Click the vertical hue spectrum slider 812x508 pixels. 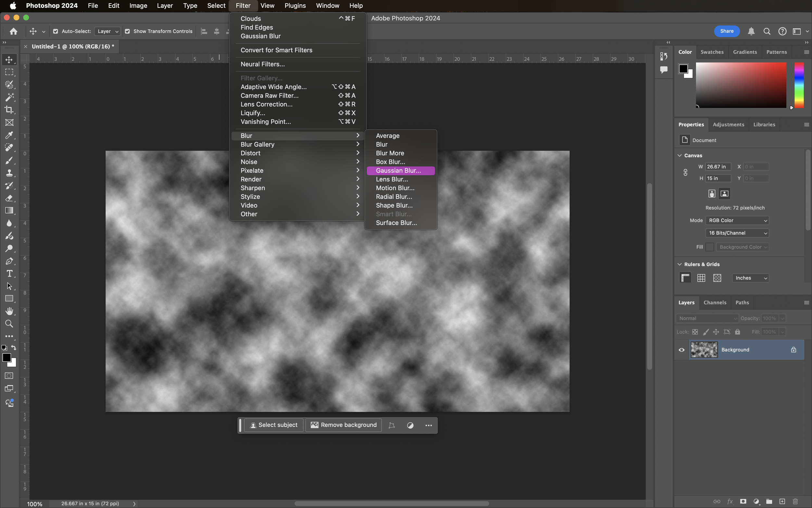coord(799,85)
